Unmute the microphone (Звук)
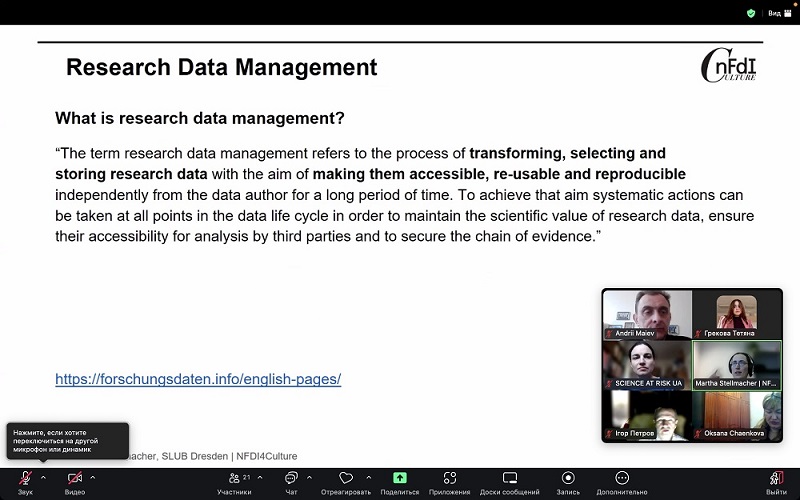The image size is (800, 500). click(25, 479)
